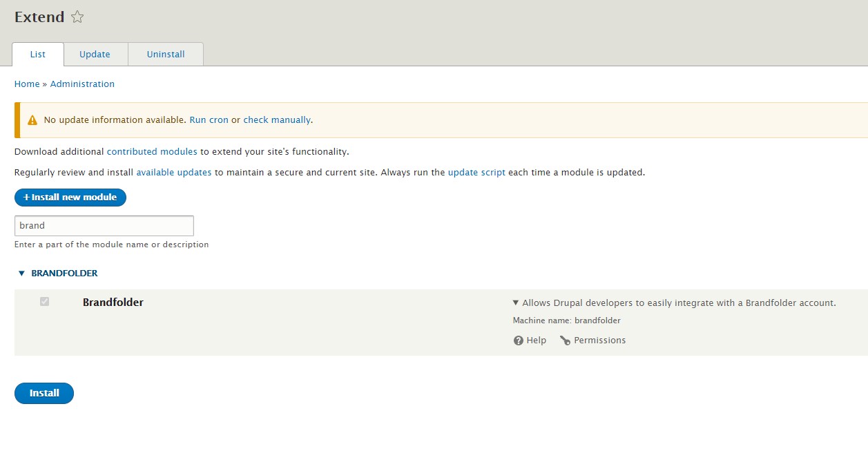Image resolution: width=868 pixels, height=460 pixels.
Task: Open Administration from the breadcrumb
Action: point(82,84)
